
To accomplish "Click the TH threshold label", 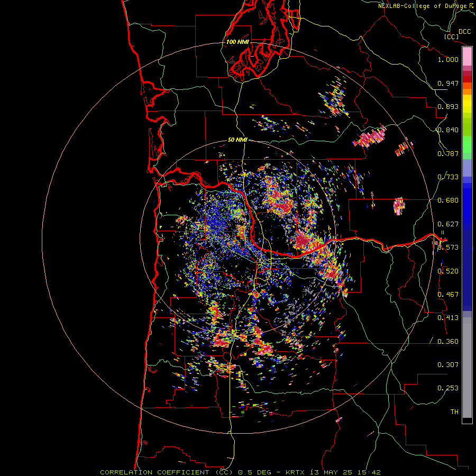I will click(x=454, y=412).
